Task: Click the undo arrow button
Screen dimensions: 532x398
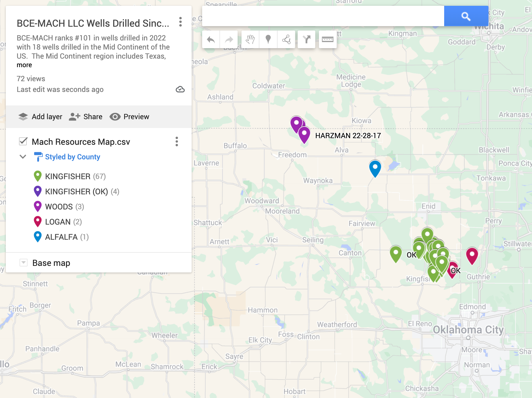Action: click(x=211, y=40)
